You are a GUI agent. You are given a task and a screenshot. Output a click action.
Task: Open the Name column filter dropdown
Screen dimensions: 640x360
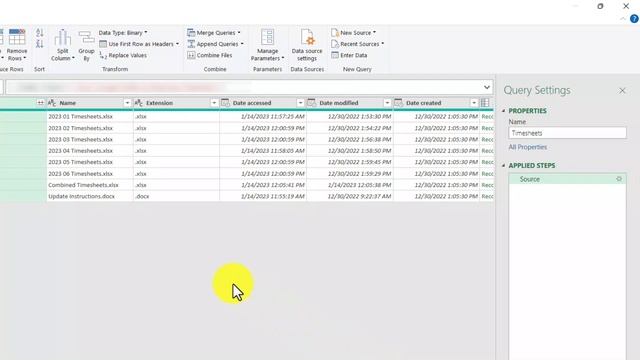pos(127,103)
